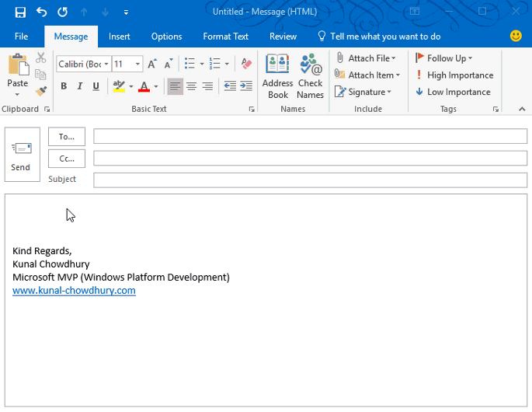532x412 pixels.
Task: Undo the last action
Action: coord(41,12)
